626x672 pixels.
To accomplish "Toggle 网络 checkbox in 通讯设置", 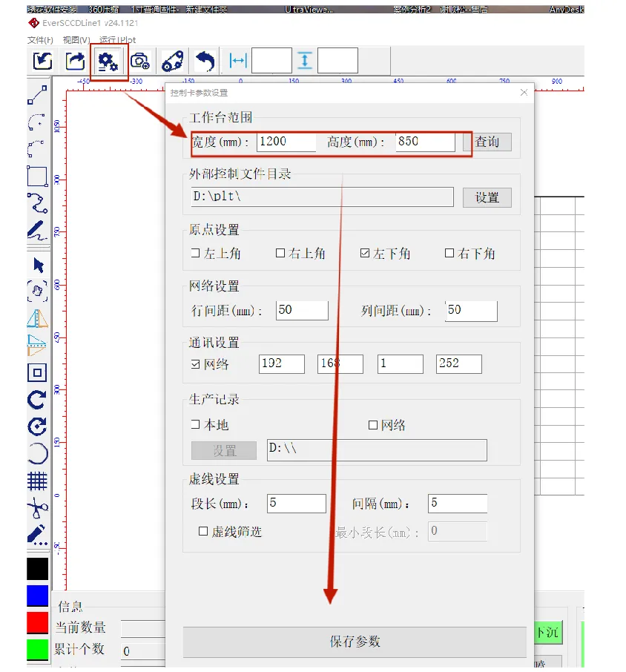I will pos(195,364).
